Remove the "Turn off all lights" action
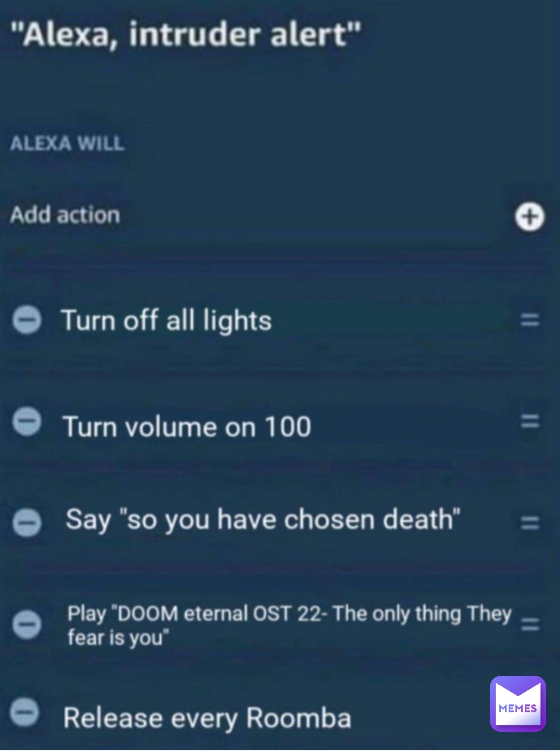Image resolution: width=560 pixels, height=751 pixels. click(26, 319)
